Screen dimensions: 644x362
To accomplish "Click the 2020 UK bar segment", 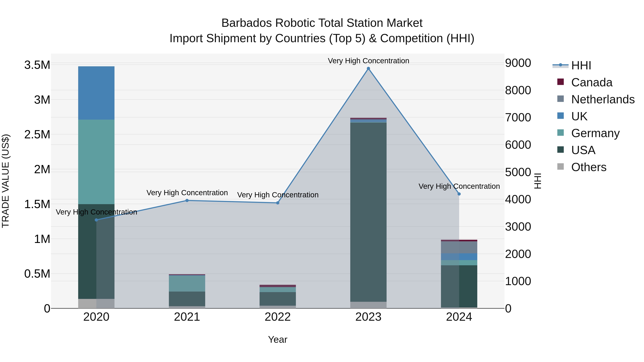I will coord(96,93).
